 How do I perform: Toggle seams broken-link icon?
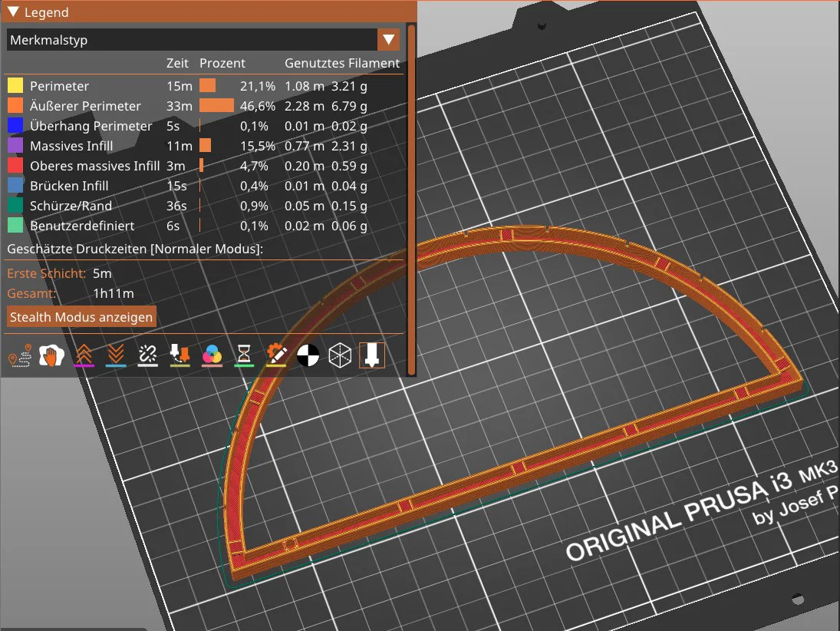coord(148,355)
